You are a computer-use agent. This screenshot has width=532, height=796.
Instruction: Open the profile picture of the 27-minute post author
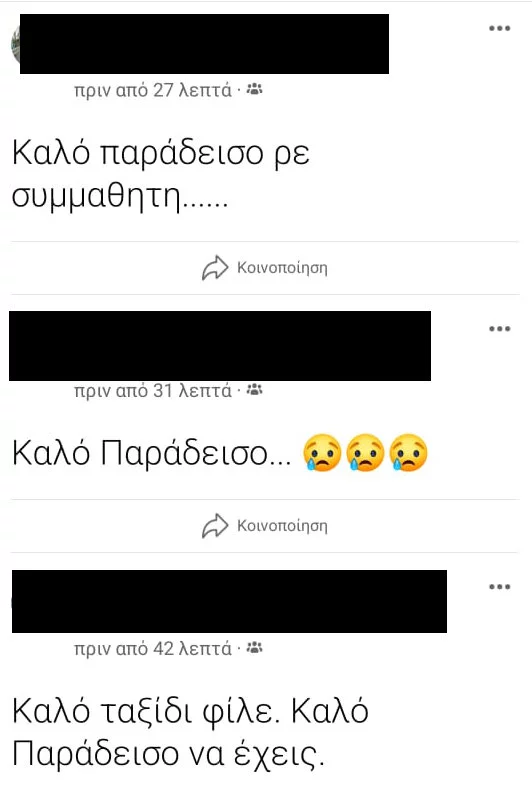[x=15, y=44]
